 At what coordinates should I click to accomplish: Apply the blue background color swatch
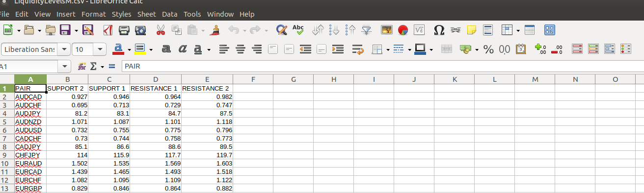pyautogui.click(x=420, y=49)
